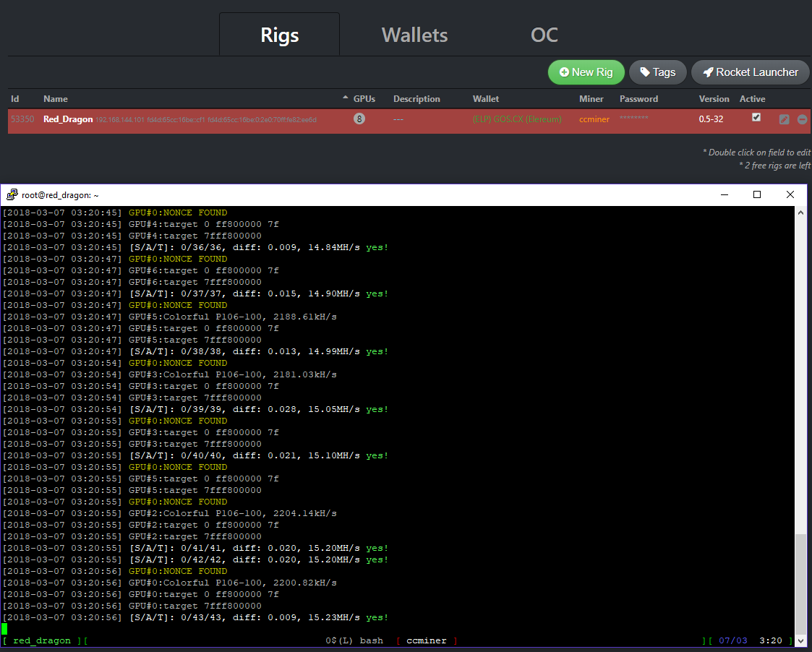Open the Red_Dragon rig name

(x=68, y=119)
